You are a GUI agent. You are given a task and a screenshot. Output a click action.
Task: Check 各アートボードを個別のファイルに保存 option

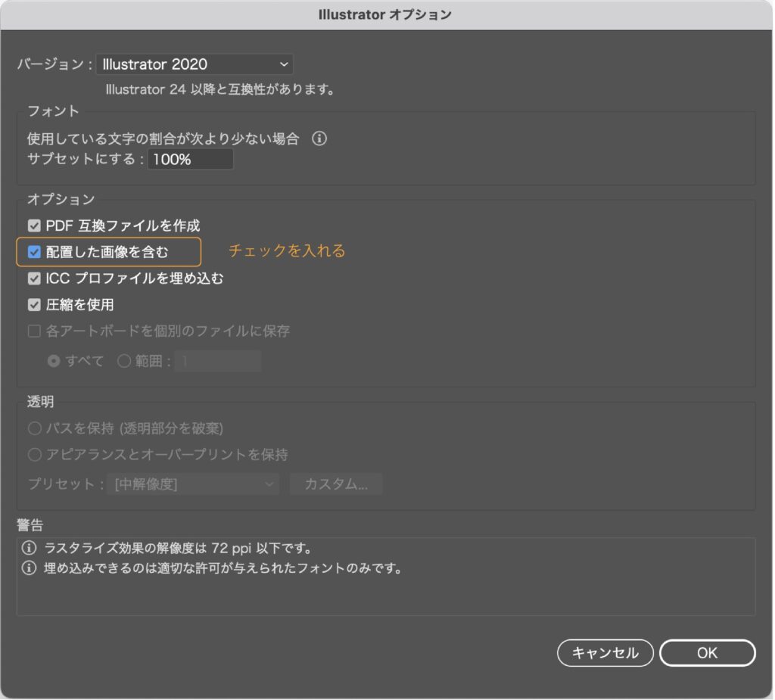pyautogui.click(x=34, y=331)
